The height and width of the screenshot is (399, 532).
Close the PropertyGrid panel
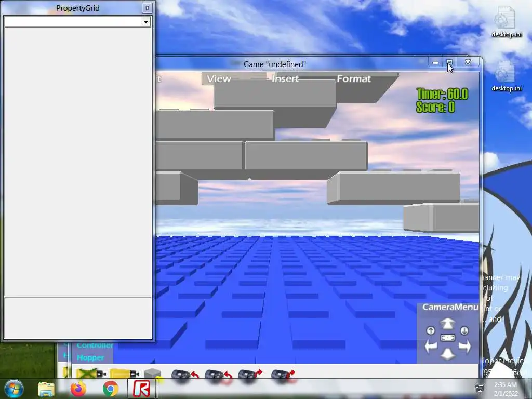click(x=147, y=8)
